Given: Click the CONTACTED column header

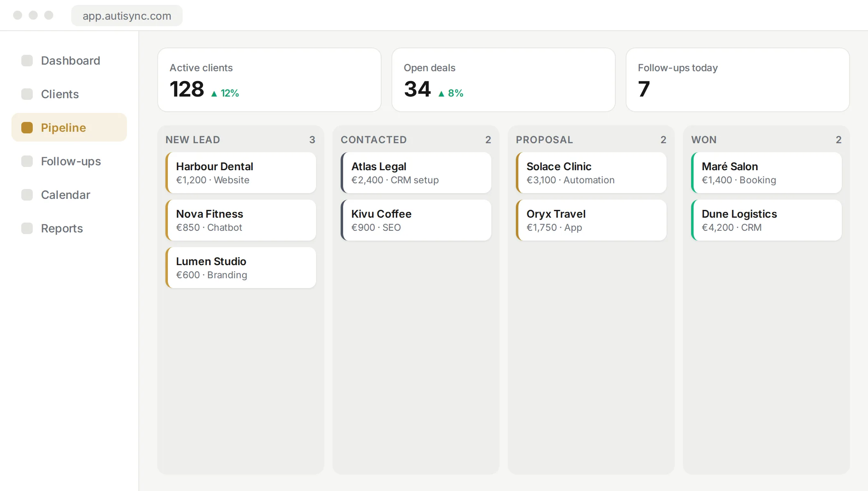Looking at the screenshot, I should click(374, 140).
